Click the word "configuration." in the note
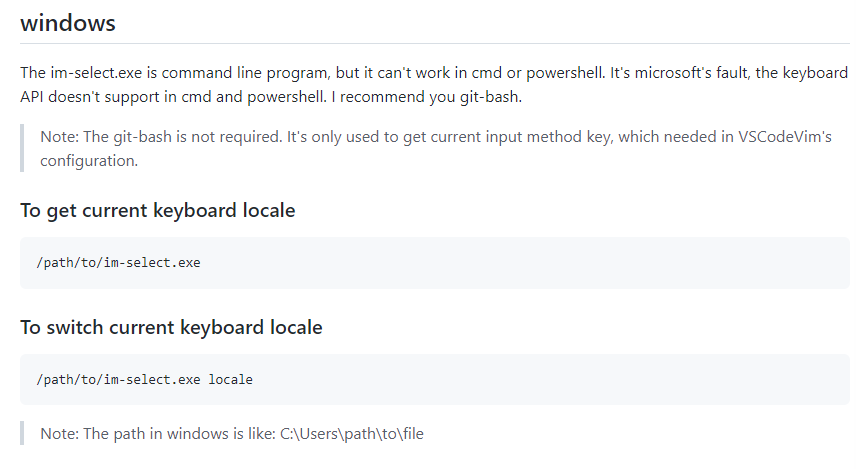 click(x=88, y=160)
